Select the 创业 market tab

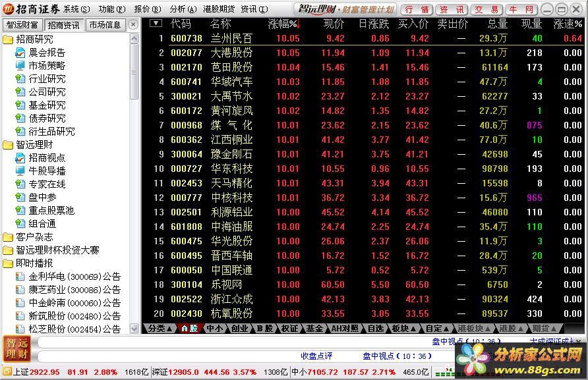tap(239, 328)
